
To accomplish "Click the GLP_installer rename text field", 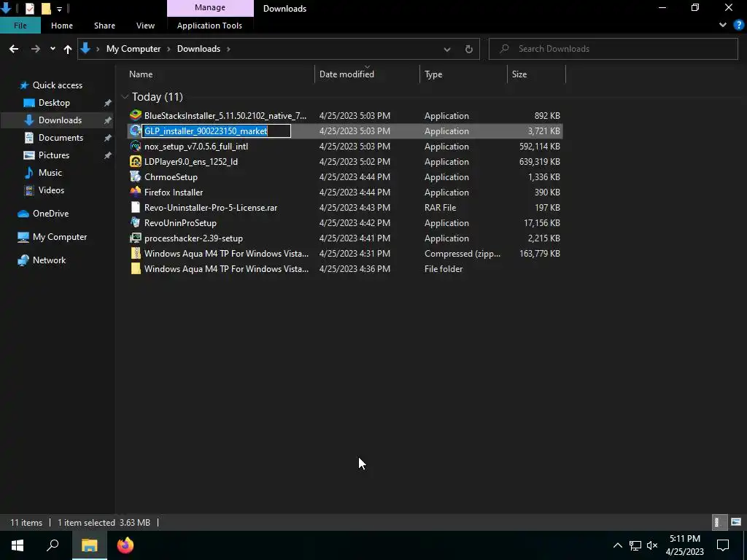I will 216,131.
